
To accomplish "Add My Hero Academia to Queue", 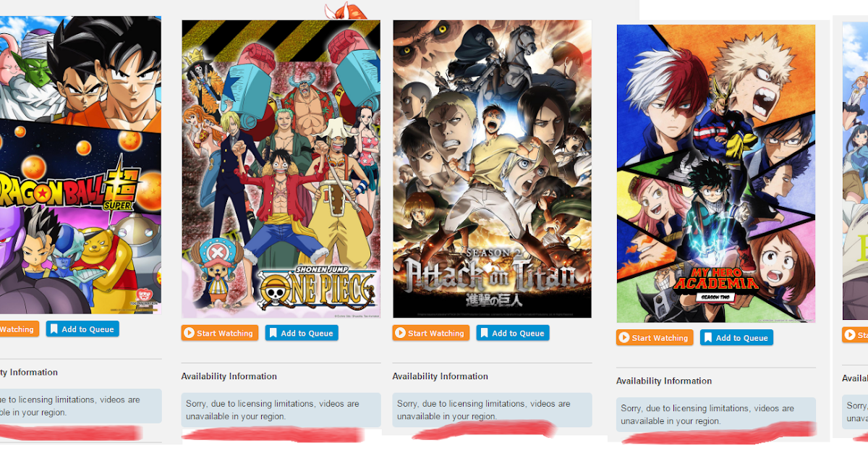I will [x=736, y=337].
